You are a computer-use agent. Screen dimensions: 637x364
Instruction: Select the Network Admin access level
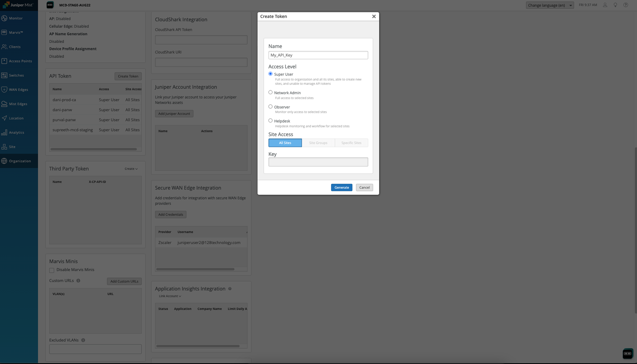pos(271,92)
